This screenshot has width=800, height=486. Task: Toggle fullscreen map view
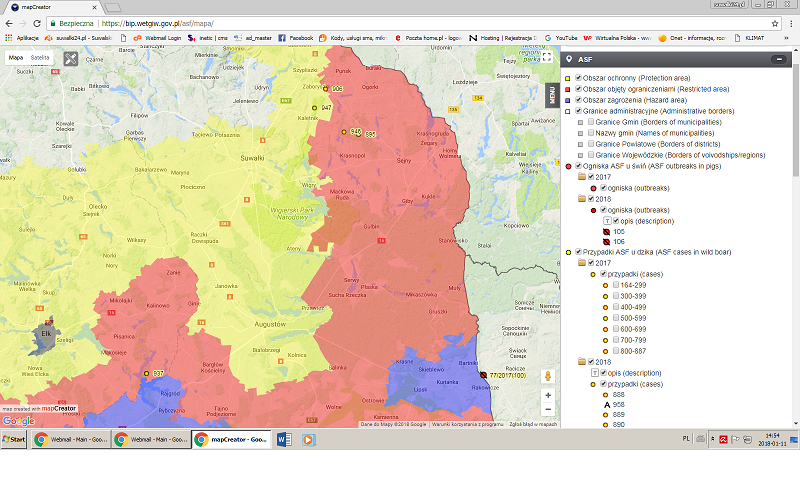click(546, 57)
